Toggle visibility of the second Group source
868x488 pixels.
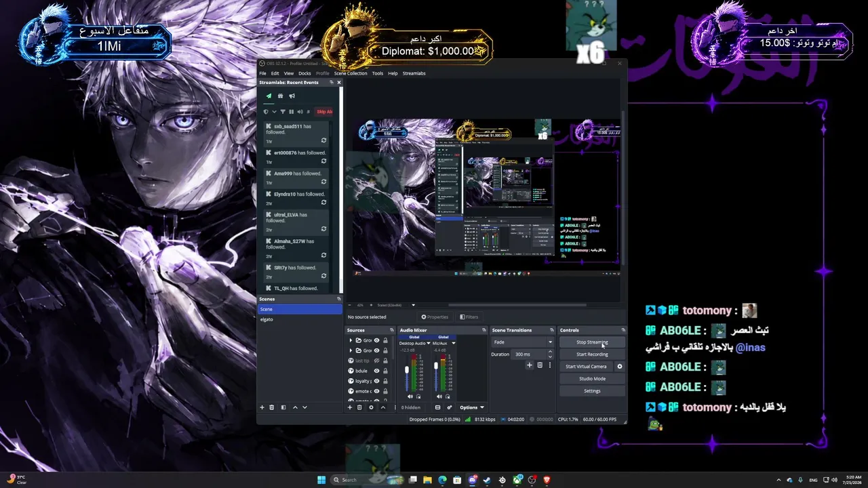point(376,350)
